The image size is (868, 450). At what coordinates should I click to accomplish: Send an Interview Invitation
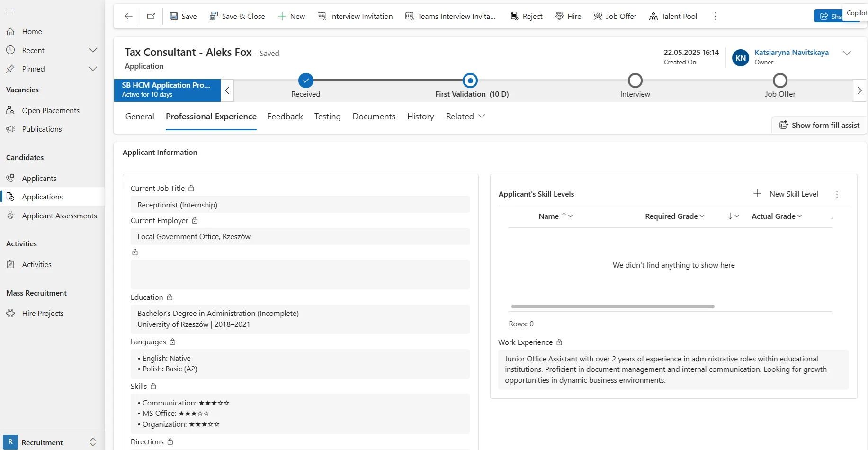pos(355,16)
